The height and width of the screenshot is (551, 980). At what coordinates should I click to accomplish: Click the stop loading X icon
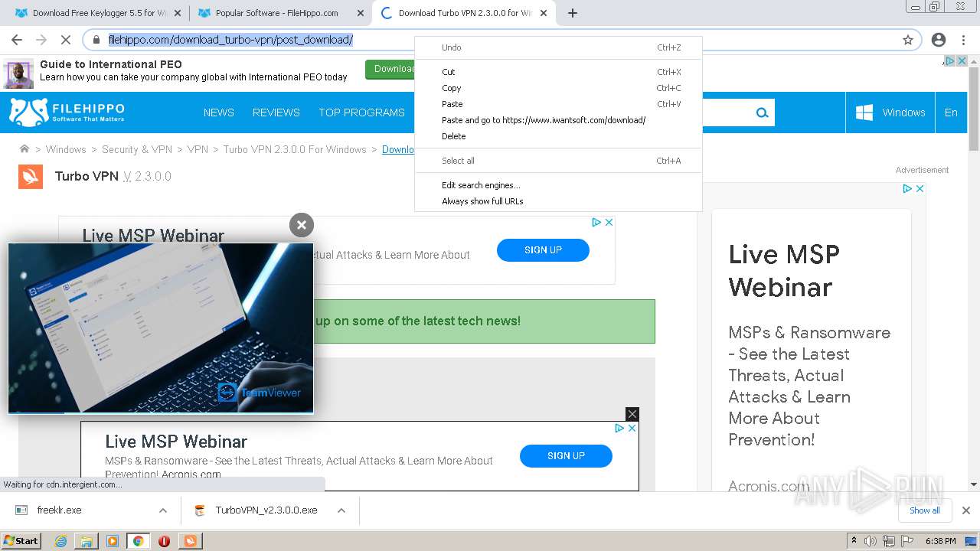point(66,40)
